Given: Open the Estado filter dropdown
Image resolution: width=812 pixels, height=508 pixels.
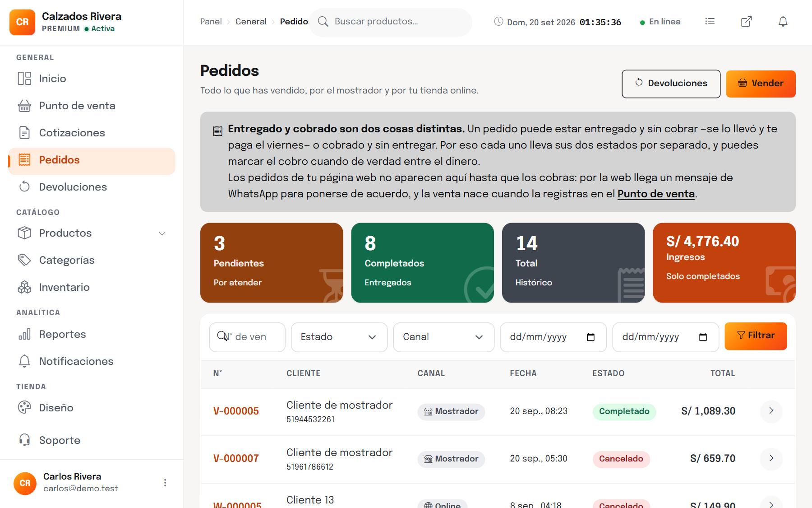Looking at the screenshot, I should (x=339, y=337).
